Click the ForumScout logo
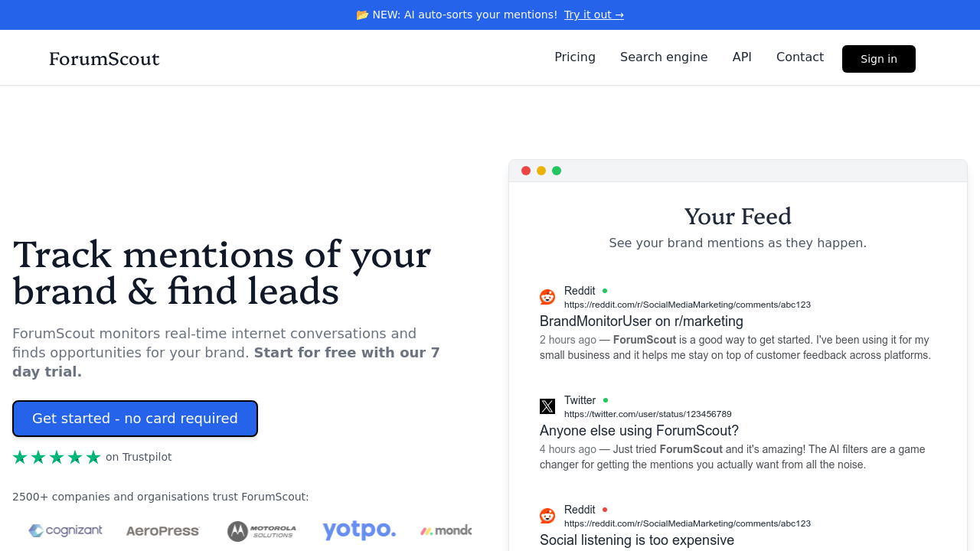This screenshot has height=551, width=980. coord(104,59)
